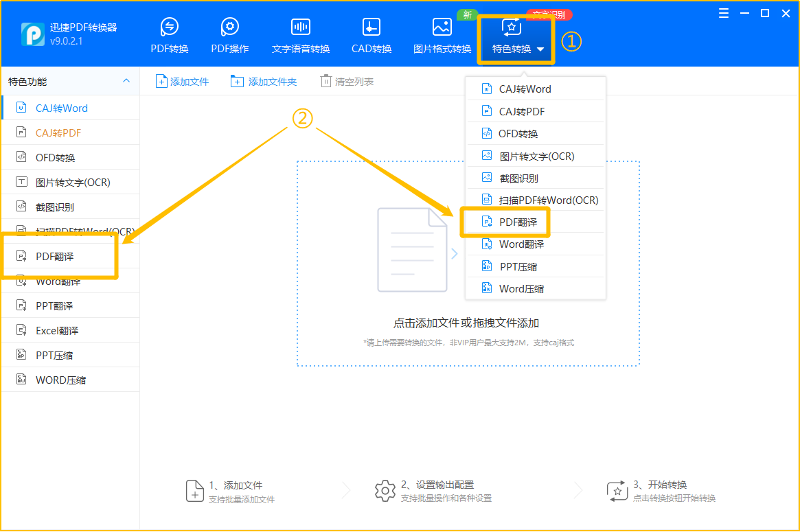Select Excel翻译 in the sidebar
This screenshot has height=532, width=800.
click(71, 330)
